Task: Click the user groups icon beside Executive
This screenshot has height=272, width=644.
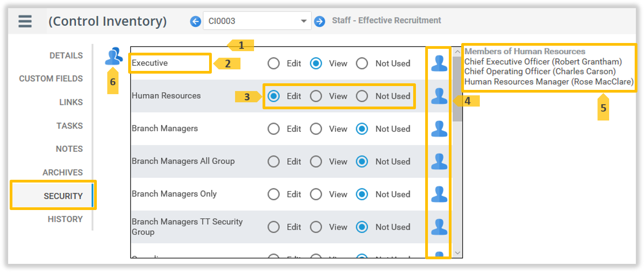Action: pyautogui.click(x=113, y=57)
